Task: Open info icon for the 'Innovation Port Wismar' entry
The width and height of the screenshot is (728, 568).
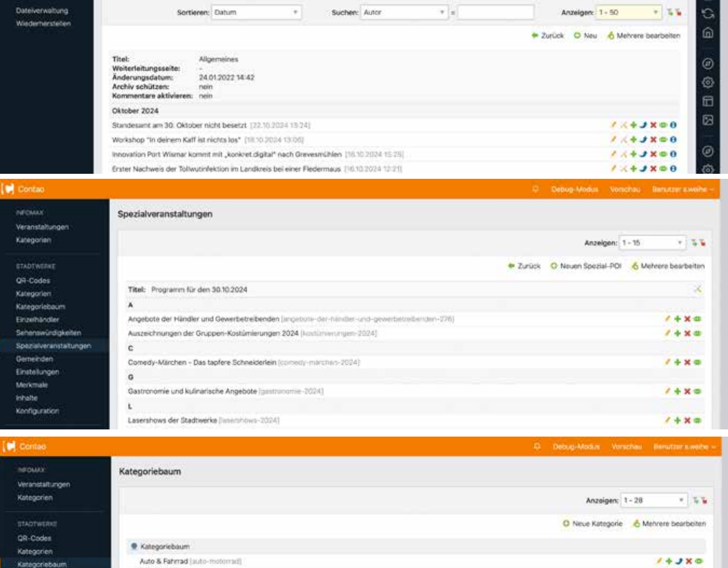Action: [x=674, y=154]
